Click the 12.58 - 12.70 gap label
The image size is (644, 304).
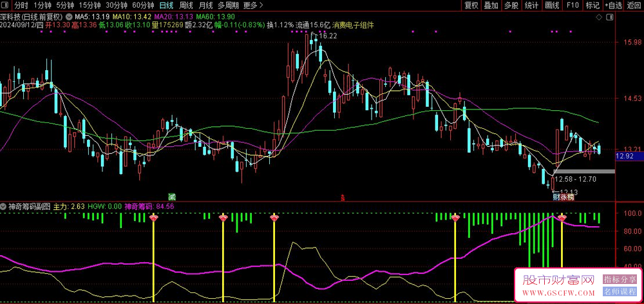(575, 179)
